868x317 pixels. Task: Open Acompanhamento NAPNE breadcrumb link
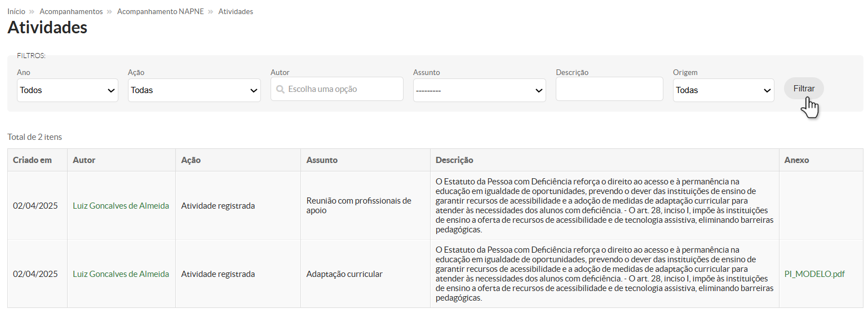(x=161, y=11)
